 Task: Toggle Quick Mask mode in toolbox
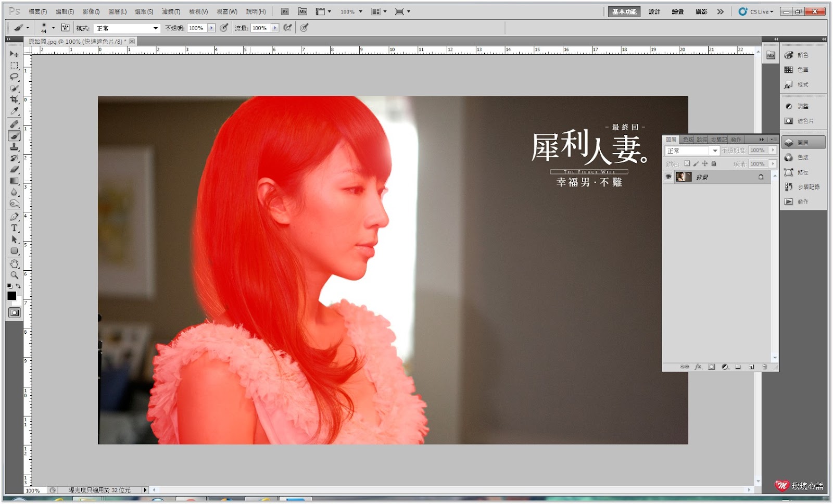(x=14, y=313)
